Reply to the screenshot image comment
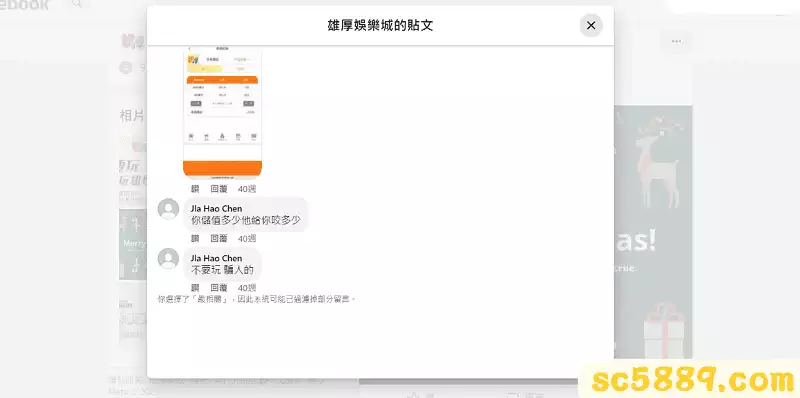 [219, 189]
